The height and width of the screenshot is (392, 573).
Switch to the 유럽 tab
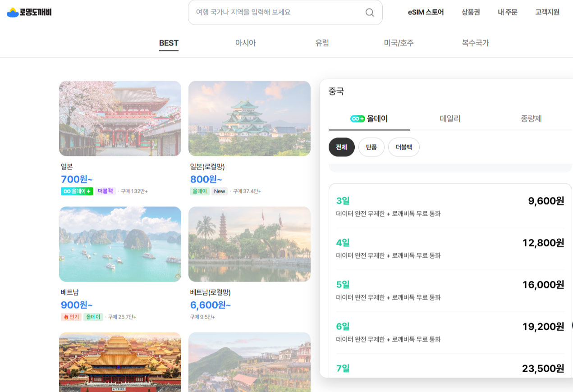coord(322,43)
